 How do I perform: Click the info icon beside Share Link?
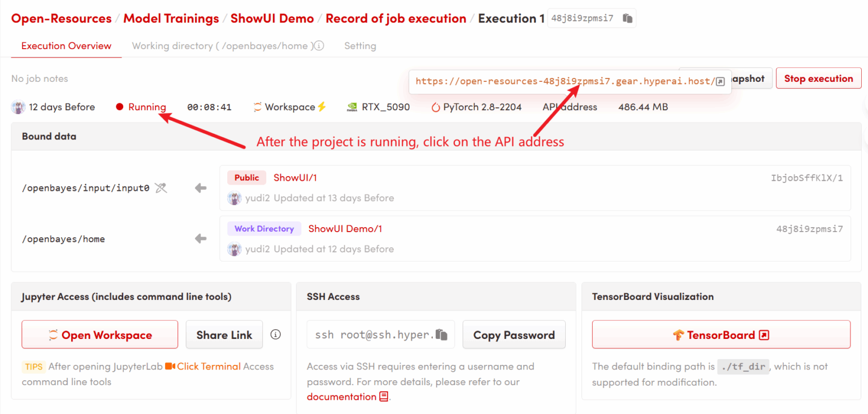click(x=276, y=334)
